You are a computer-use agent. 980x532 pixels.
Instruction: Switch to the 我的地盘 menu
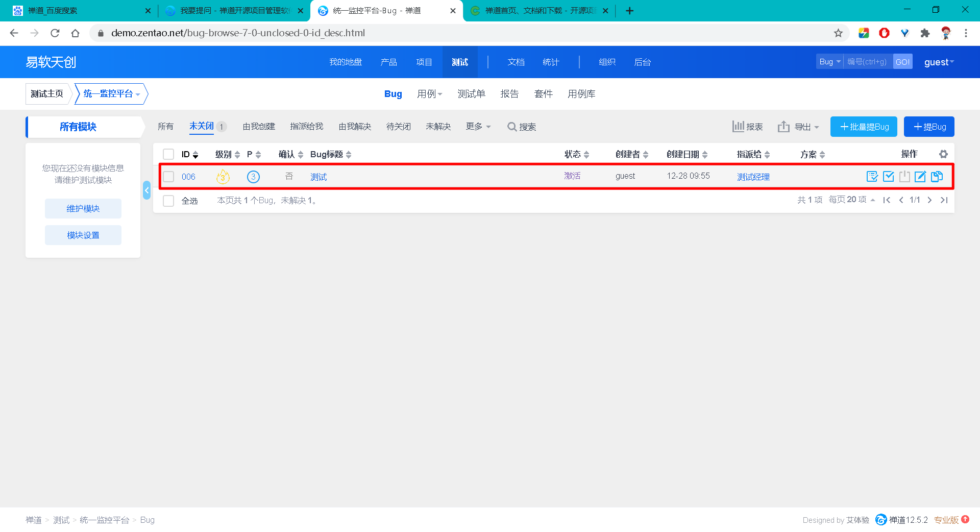coord(346,62)
